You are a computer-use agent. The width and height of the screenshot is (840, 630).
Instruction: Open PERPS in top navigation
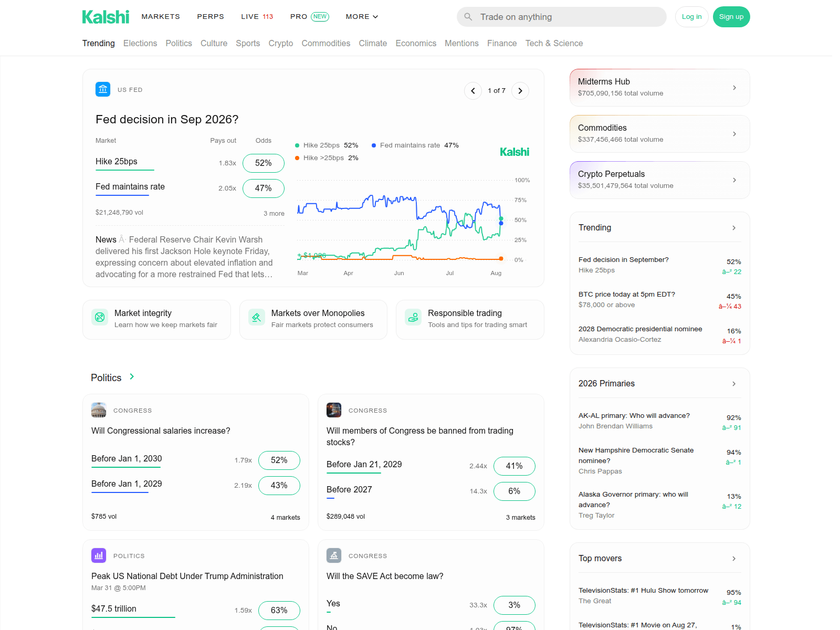(211, 17)
